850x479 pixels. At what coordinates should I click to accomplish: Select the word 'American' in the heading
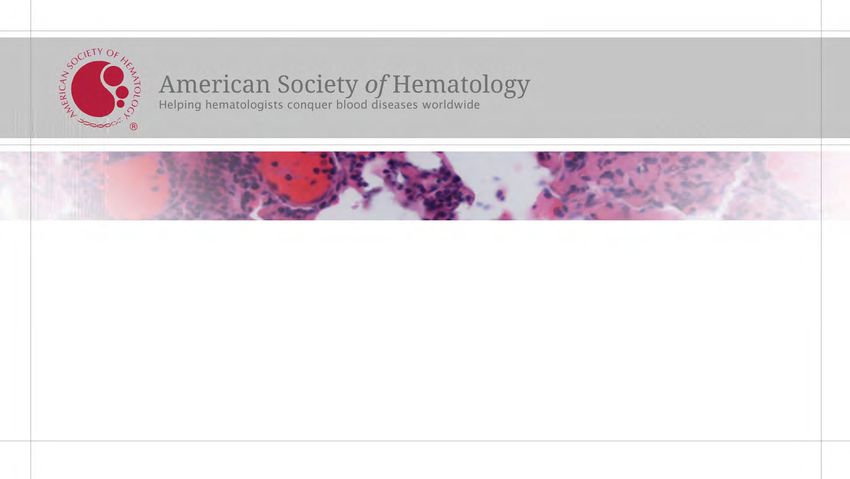(215, 85)
